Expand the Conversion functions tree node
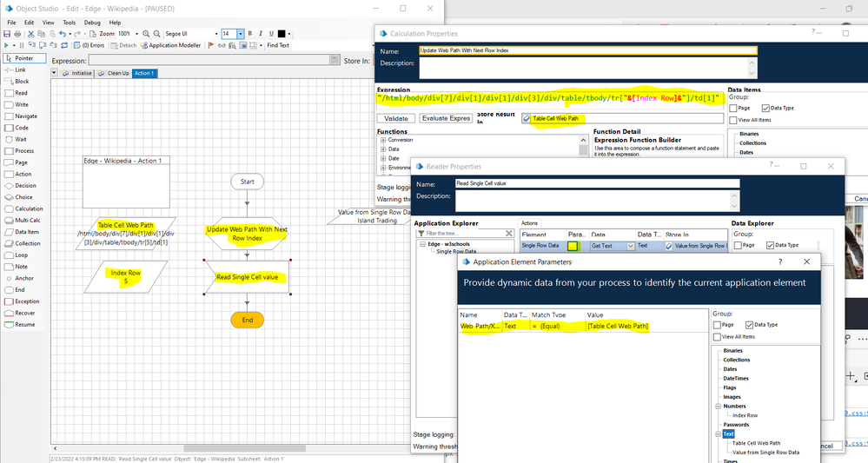The width and height of the screenshot is (868, 463). tap(383, 140)
